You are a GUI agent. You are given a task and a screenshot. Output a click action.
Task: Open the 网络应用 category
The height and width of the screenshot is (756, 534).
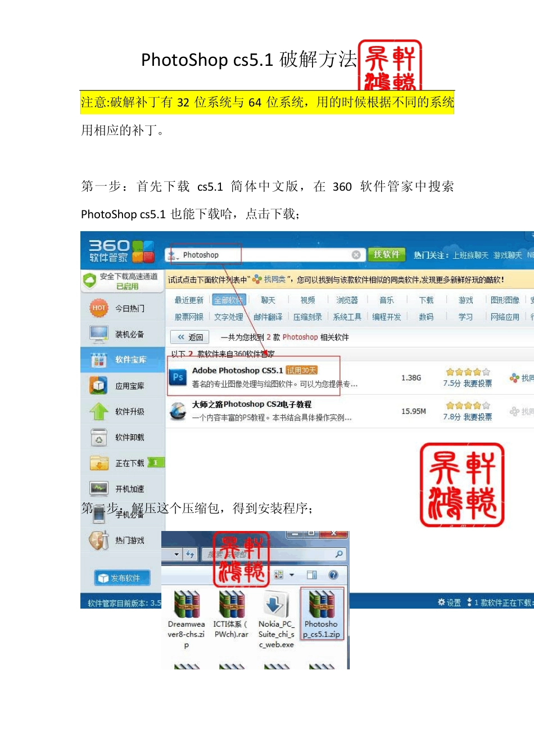pyautogui.click(x=505, y=317)
